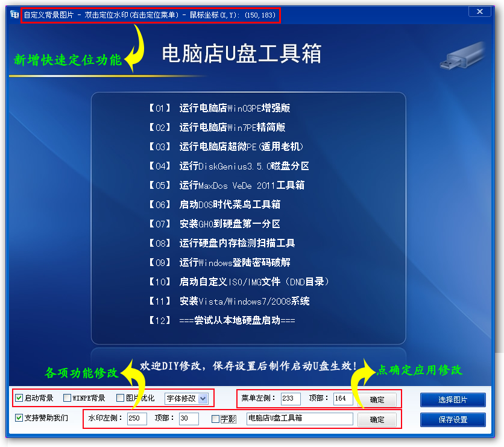The width and height of the screenshot is (504, 447).
Task: Select menu item 07 安装GHO到硬盘第一分区
Action: click(x=215, y=224)
